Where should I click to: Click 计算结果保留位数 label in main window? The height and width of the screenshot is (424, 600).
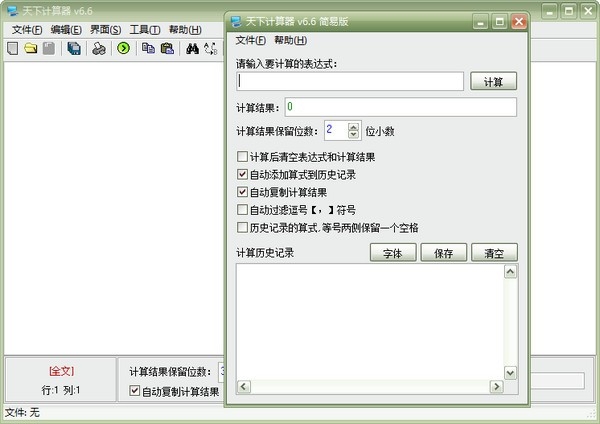[x=170, y=372]
